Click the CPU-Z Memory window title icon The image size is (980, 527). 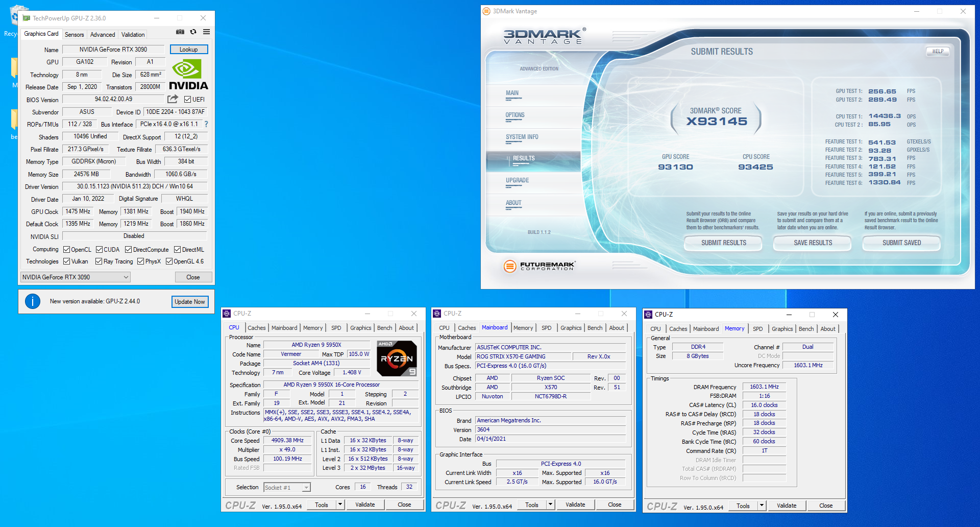pos(648,315)
